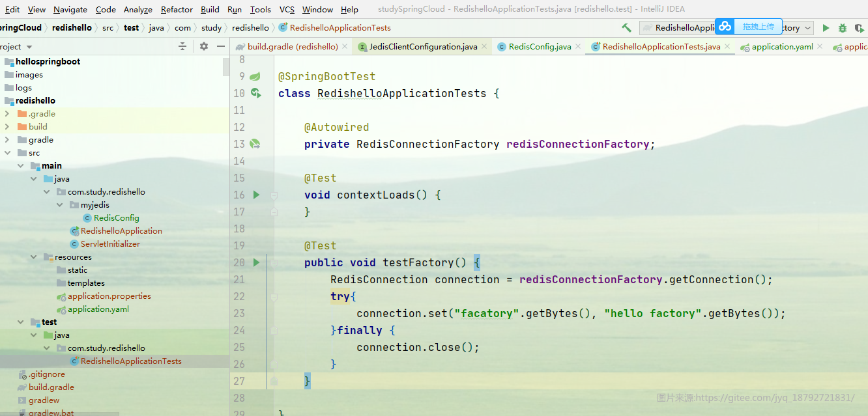Open Project panel options gear

tap(204, 46)
